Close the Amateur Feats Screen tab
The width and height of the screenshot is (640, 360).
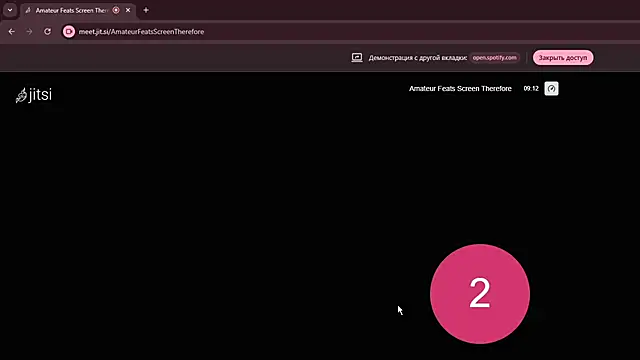tap(128, 10)
